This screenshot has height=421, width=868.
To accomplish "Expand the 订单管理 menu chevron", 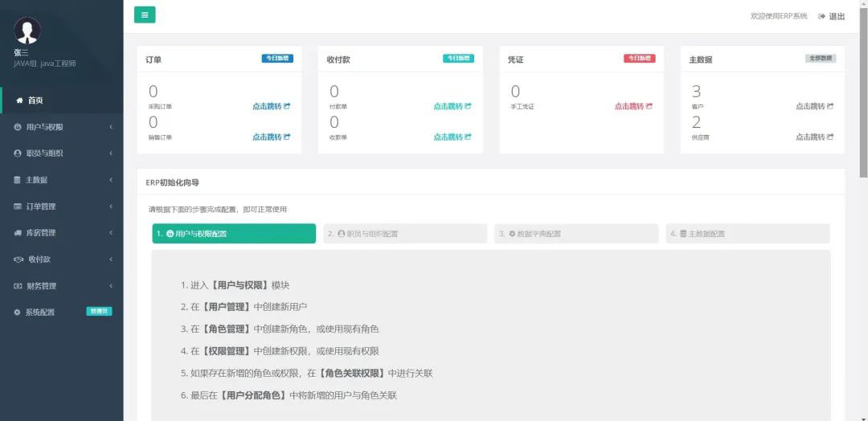I will [x=111, y=206].
